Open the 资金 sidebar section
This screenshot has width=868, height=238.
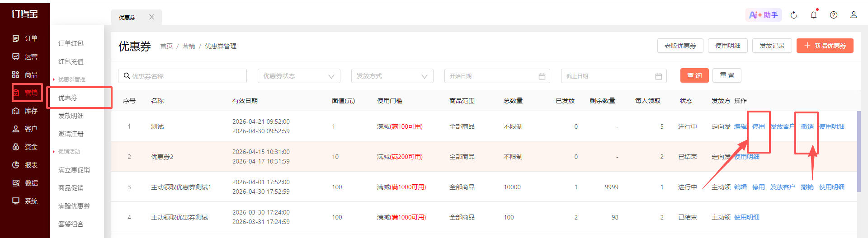25,147
